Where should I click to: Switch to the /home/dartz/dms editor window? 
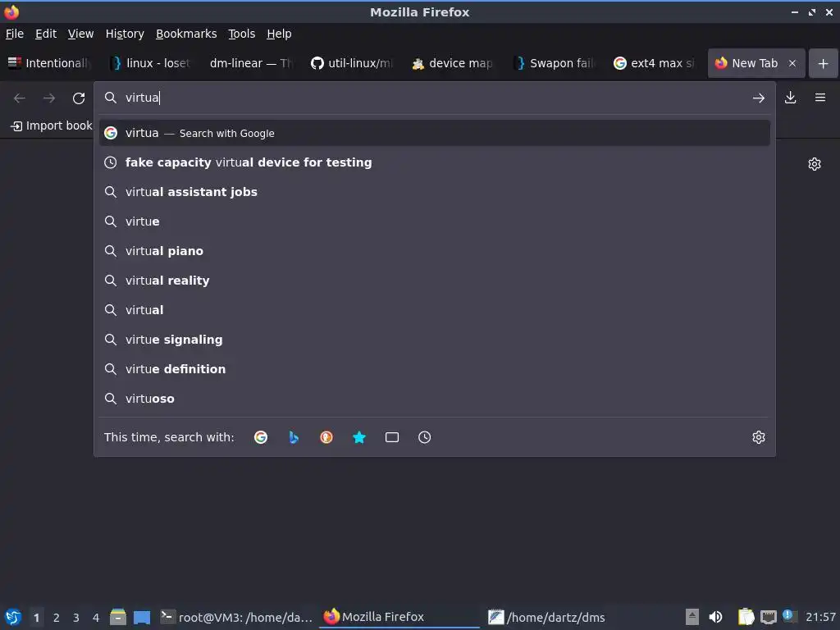point(546,617)
